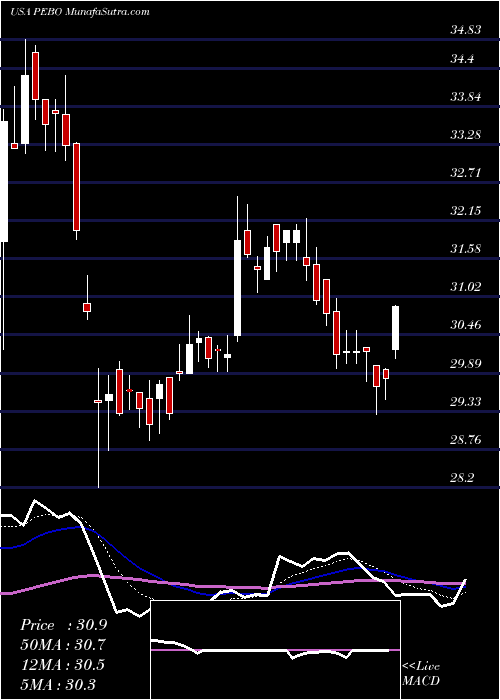Select the 29.89 price axis label

click(x=466, y=363)
